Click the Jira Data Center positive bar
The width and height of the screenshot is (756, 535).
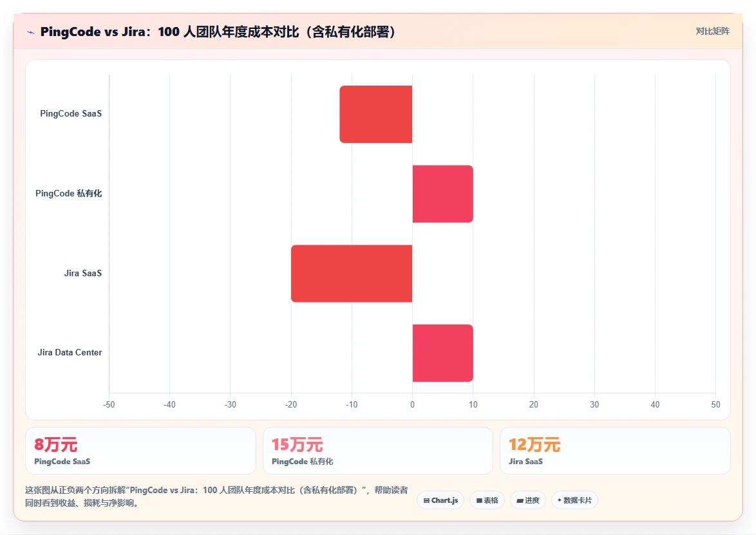pyautogui.click(x=442, y=353)
